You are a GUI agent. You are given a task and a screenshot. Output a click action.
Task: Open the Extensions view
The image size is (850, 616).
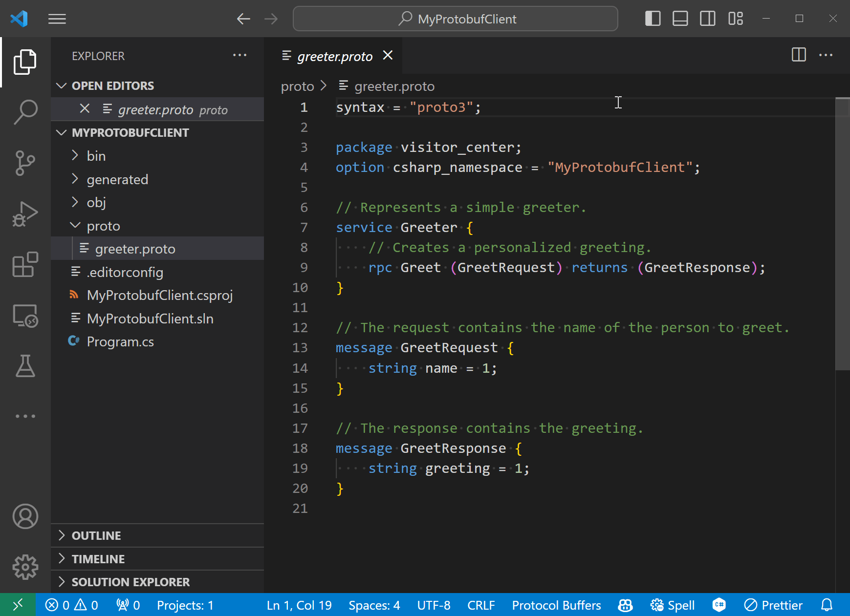click(x=25, y=264)
